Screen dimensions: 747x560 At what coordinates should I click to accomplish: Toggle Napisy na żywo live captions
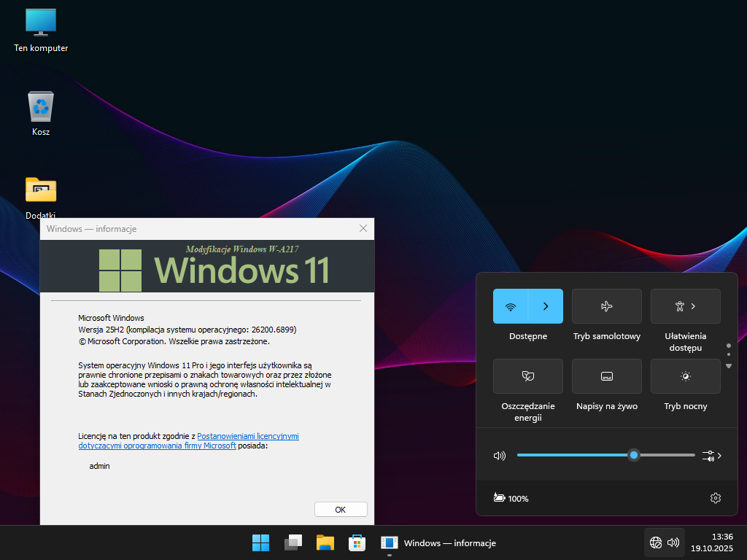(606, 376)
